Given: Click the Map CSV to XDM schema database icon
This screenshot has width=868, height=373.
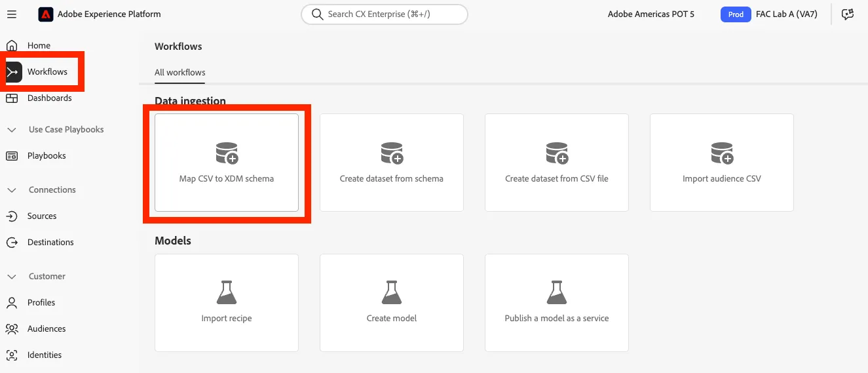Looking at the screenshot, I should click(x=227, y=153).
